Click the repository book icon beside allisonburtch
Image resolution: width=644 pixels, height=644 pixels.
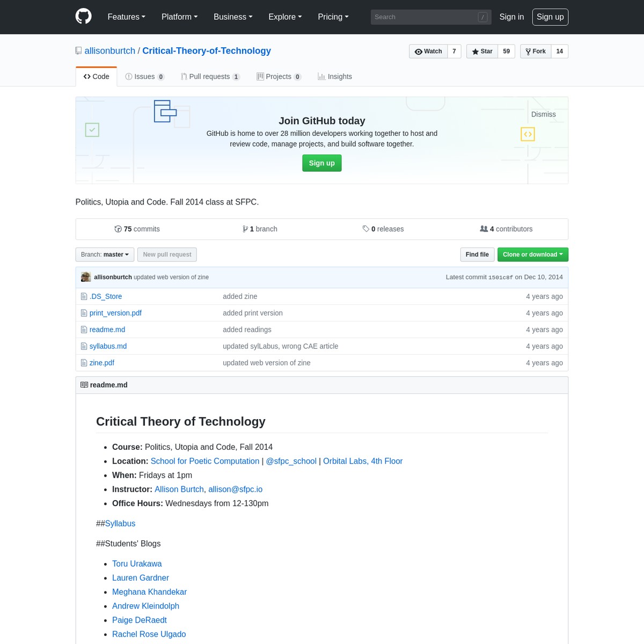(79, 51)
